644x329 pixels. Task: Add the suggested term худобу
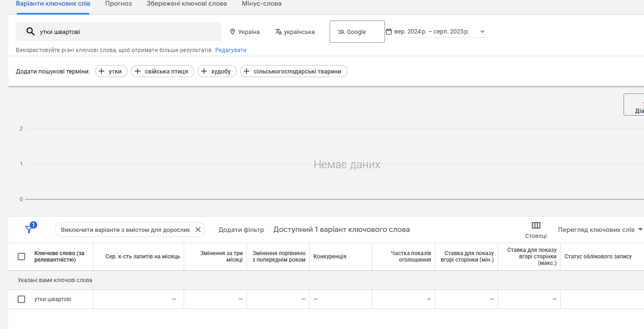tap(217, 71)
